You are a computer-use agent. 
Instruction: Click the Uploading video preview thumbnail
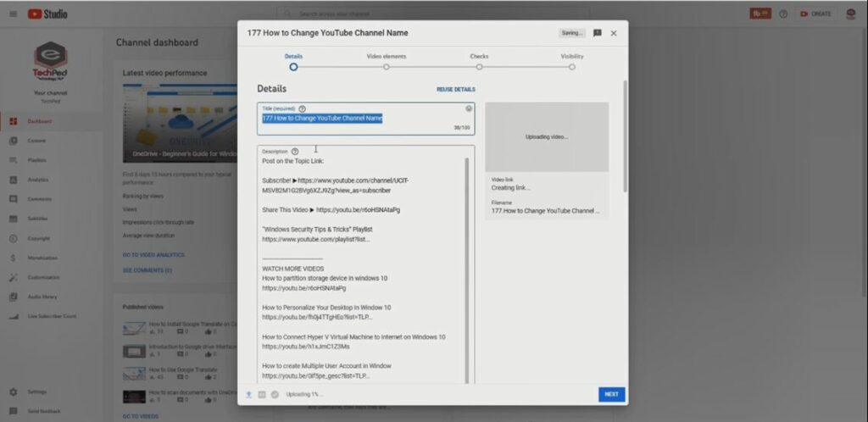click(547, 136)
